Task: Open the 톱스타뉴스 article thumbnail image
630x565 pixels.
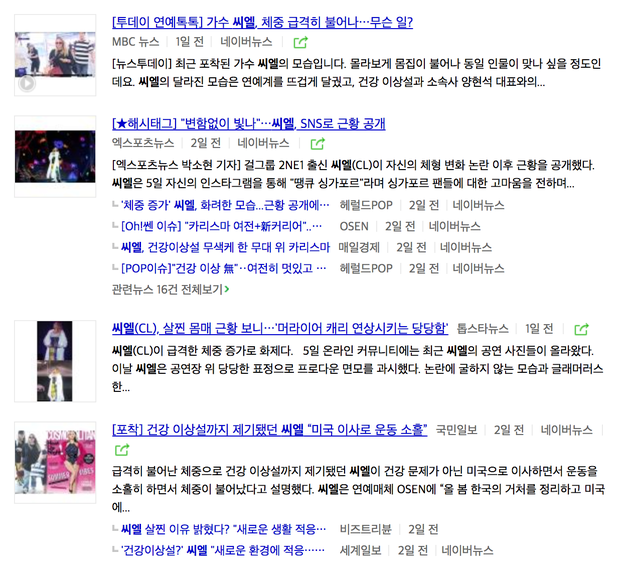Action: 55,361
